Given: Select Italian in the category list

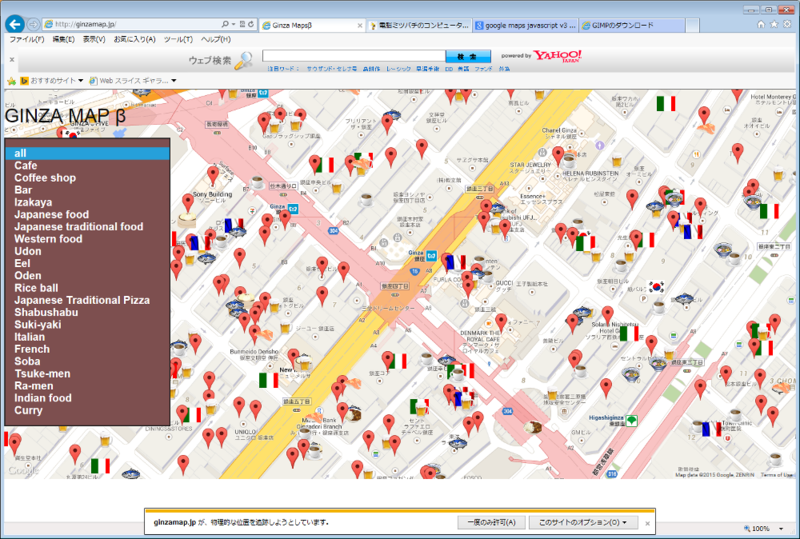Looking at the screenshot, I should click(x=87, y=337).
